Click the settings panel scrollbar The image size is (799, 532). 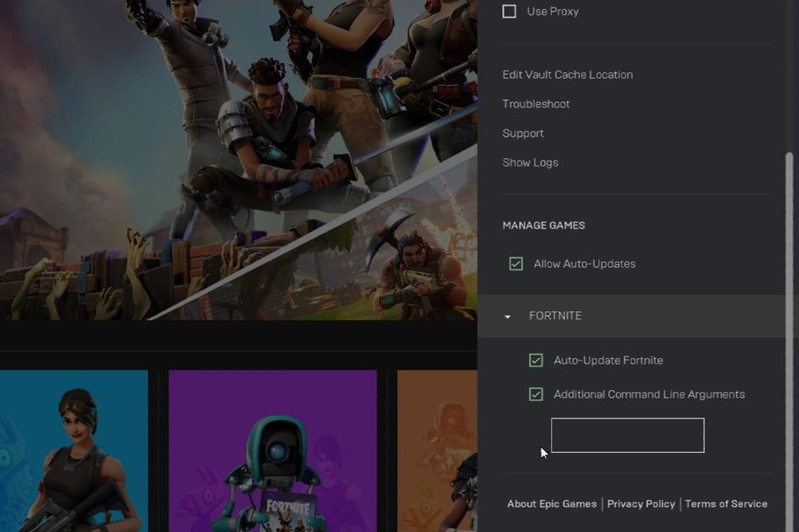pyautogui.click(x=789, y=341)
